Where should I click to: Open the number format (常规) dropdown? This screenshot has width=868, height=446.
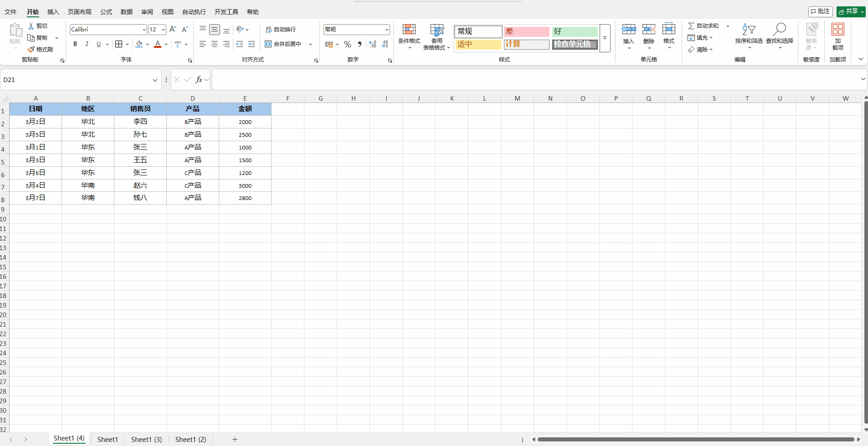point(387,30)
